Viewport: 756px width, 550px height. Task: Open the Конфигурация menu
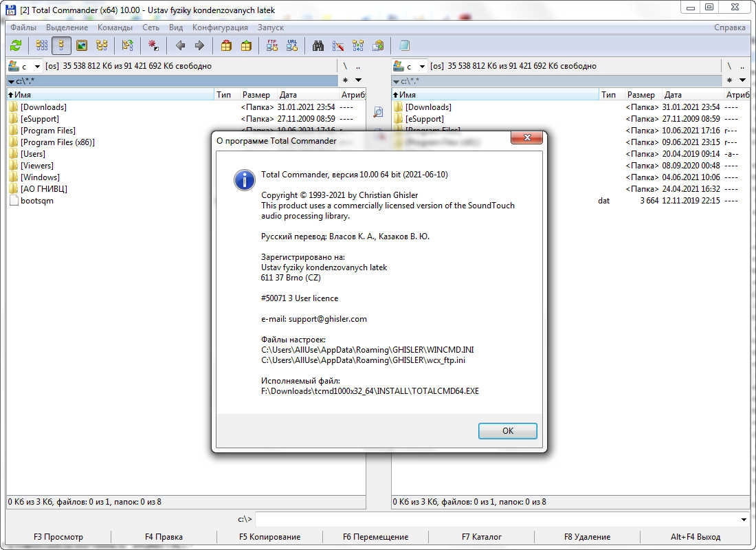tap(220, 27)
